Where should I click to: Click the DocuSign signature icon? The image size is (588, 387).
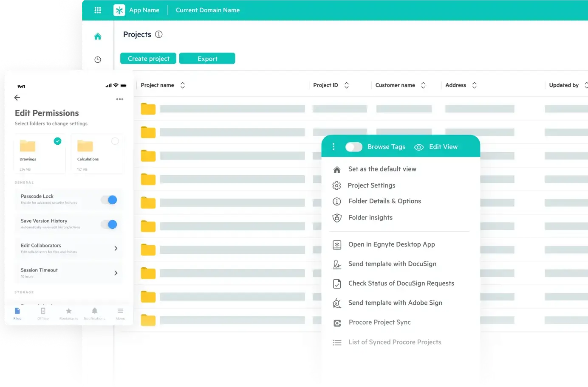click(x=337, y=264)
